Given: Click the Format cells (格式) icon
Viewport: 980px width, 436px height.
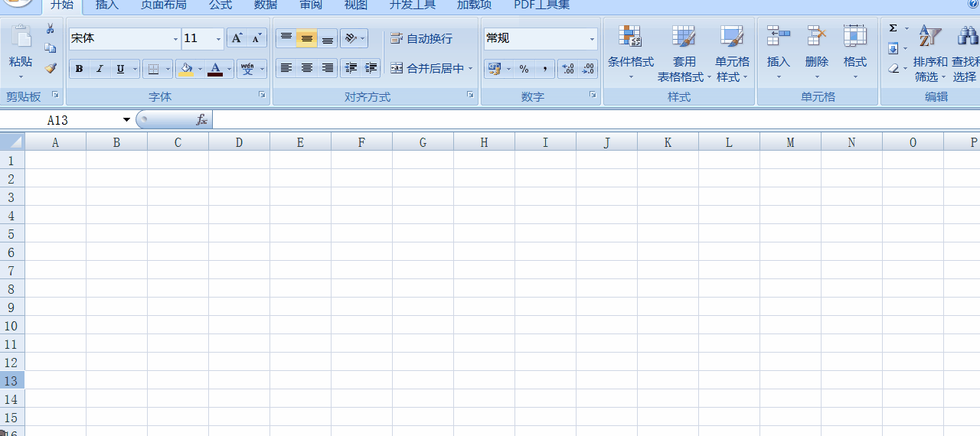Looking at the screenshot, I should [x=855, y=36].
